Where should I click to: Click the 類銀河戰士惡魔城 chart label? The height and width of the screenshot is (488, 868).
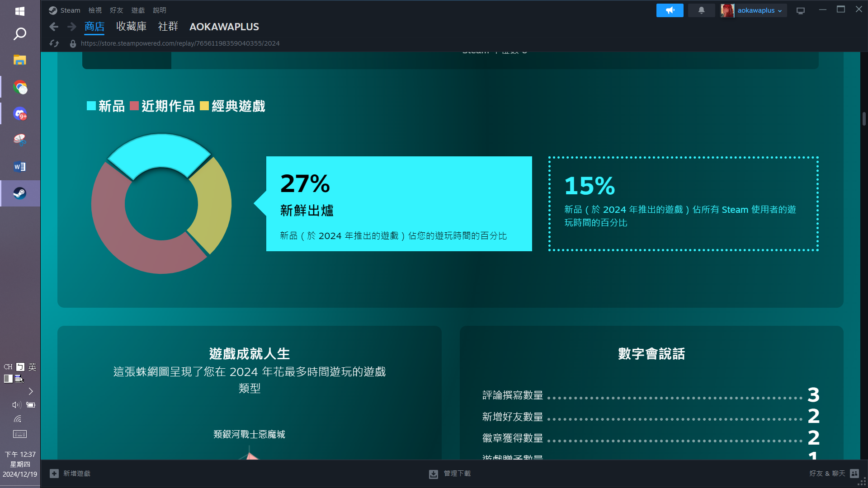click(x=250, y=434)
